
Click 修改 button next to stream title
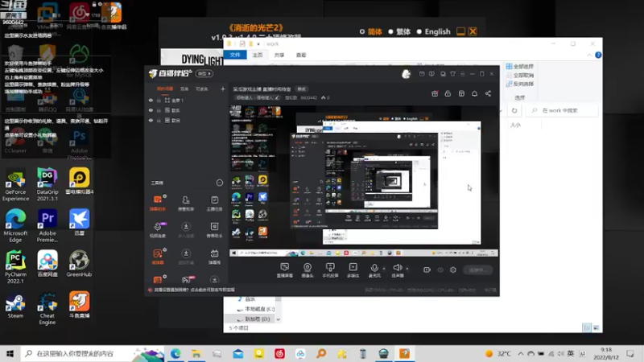301,89
